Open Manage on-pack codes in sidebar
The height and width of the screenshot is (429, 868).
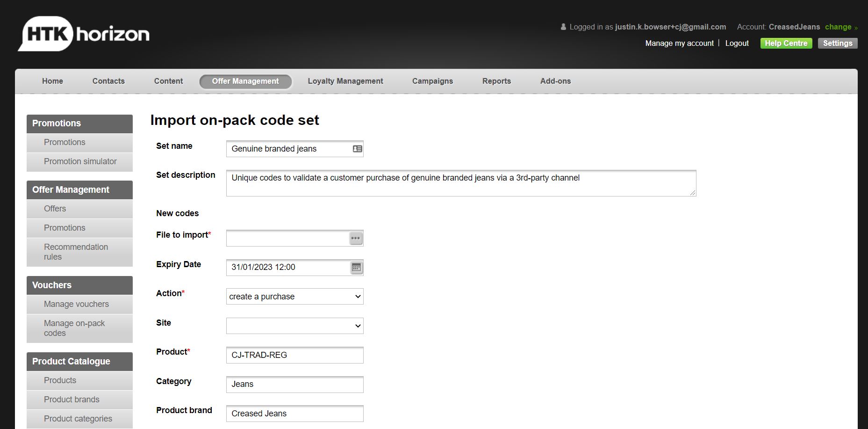tap(79, 328)
